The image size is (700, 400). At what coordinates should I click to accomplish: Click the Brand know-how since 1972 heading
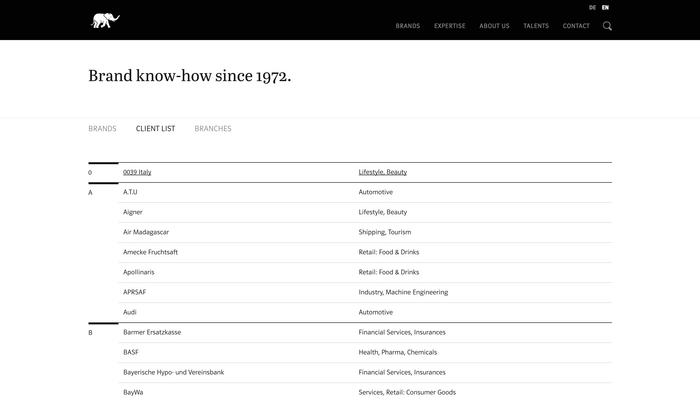tap(190, 76)
